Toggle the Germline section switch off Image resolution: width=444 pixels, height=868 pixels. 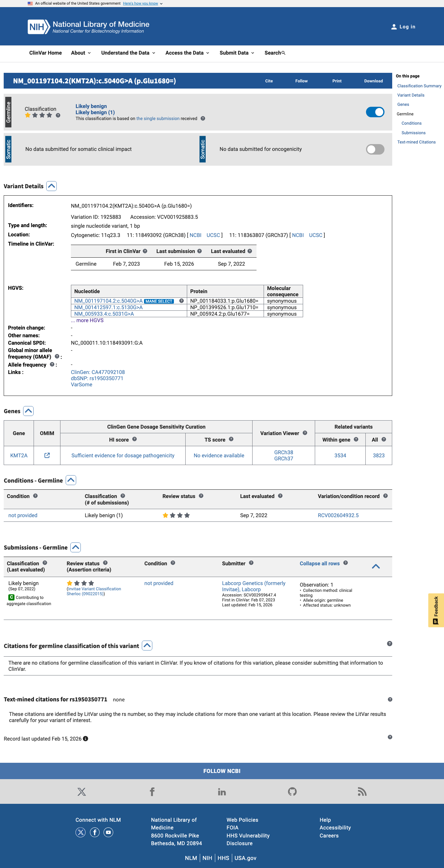click(x=375, y=112)
